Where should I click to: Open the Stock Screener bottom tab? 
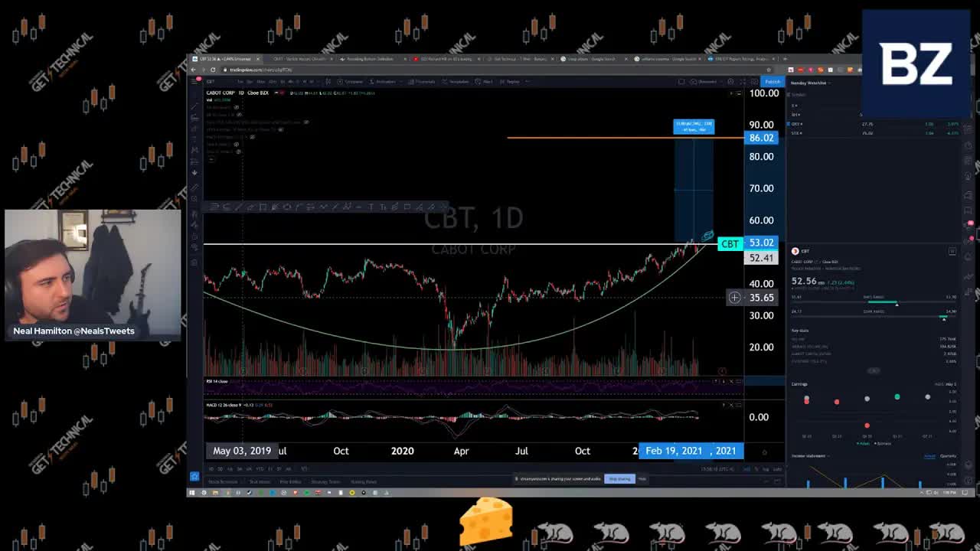click(223, 482)
